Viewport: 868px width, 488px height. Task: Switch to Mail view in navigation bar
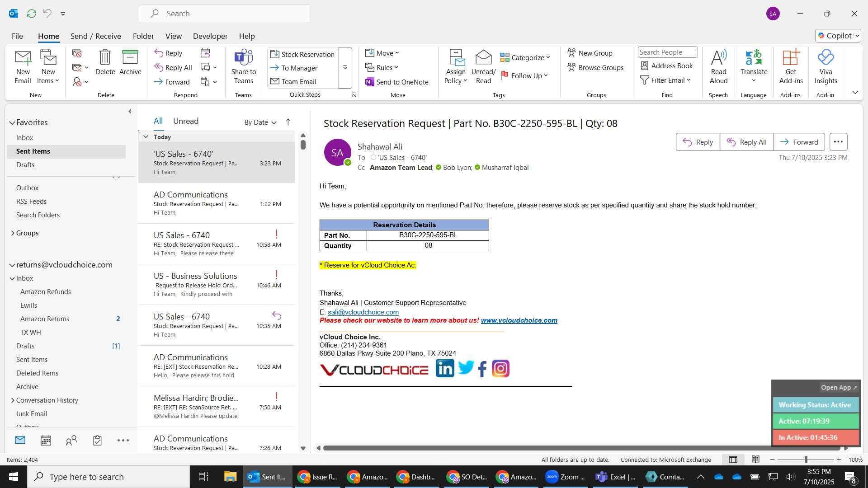click(x=20, y=440)
